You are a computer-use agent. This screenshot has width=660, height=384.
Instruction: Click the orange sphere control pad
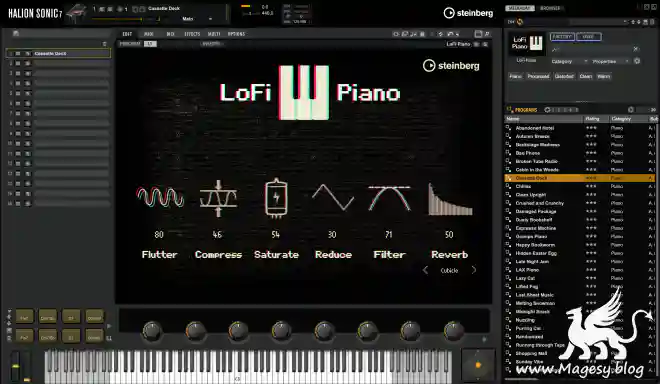pos(478,365)
